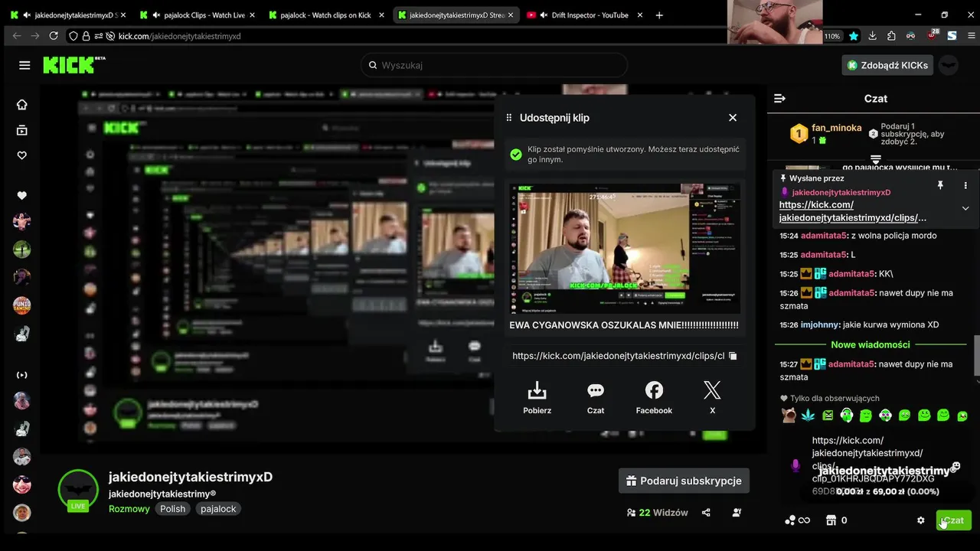Share the clip to chat (Czat icon)
980x551 pixels.
tap(596, 398)
